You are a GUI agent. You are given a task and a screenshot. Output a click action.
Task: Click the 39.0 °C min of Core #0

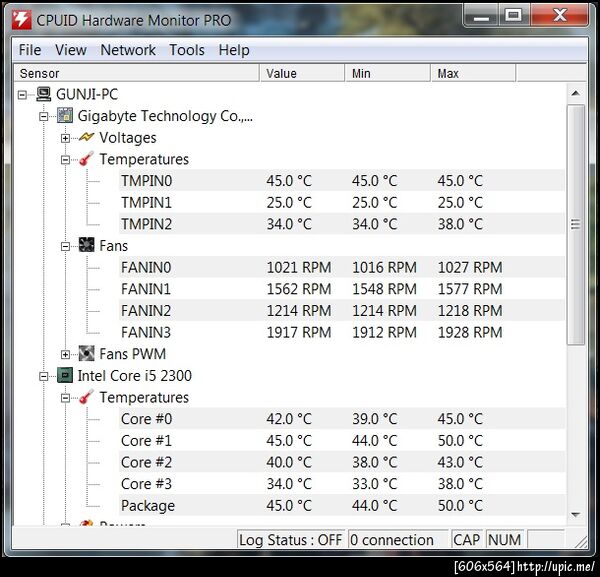click(375, 419)
